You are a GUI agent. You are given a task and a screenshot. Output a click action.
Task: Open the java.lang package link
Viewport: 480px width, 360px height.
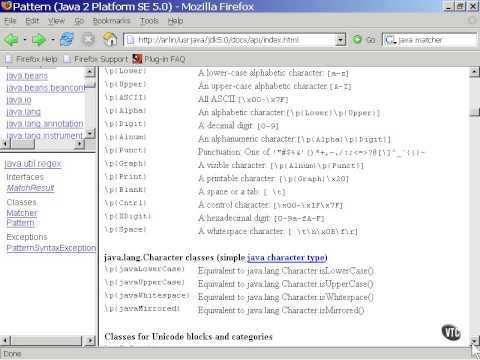coord(23,112)
